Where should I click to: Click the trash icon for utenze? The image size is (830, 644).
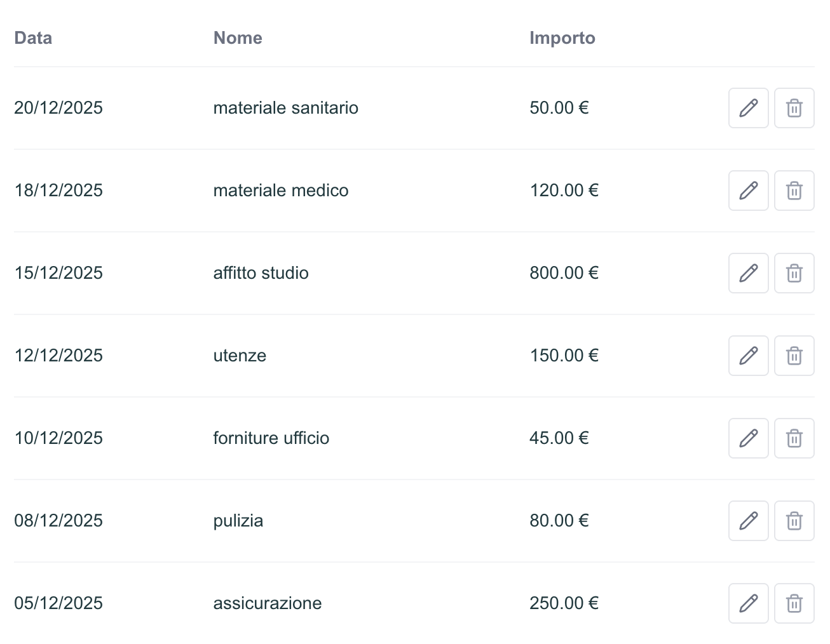(794, 356)
